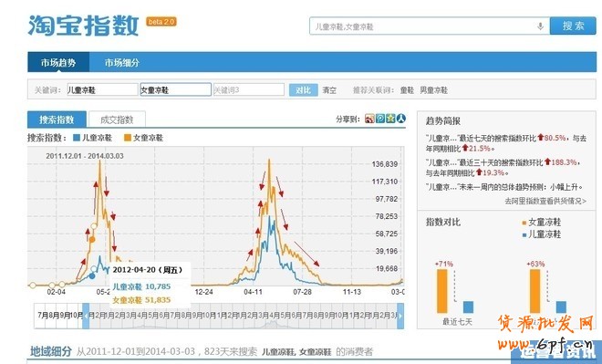
Task: Open the 市场细分 tab
Action: pyautogui.click(x=122, y=63)
